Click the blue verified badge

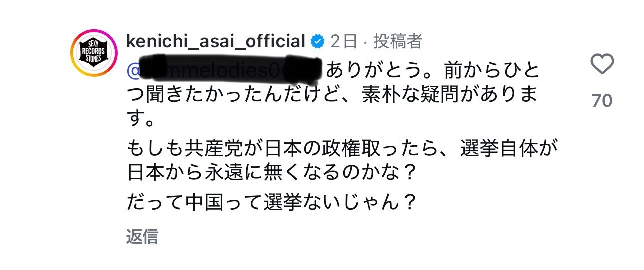(317, 42)
